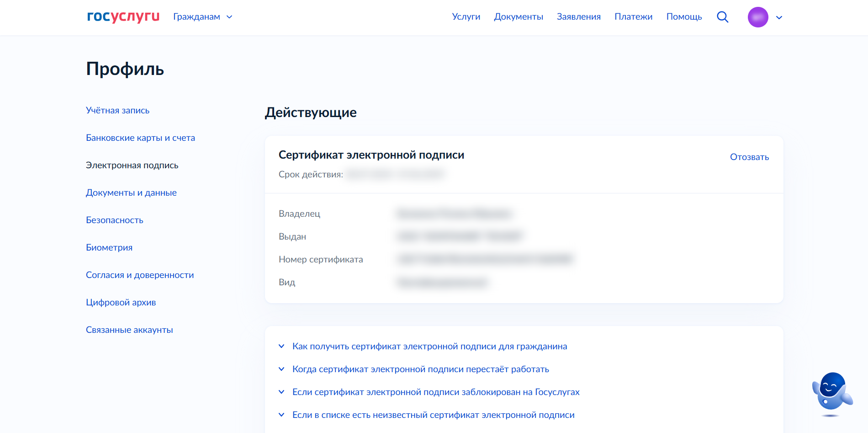Click Помощь in the header

pyautogui.click(x=684, y=17)
